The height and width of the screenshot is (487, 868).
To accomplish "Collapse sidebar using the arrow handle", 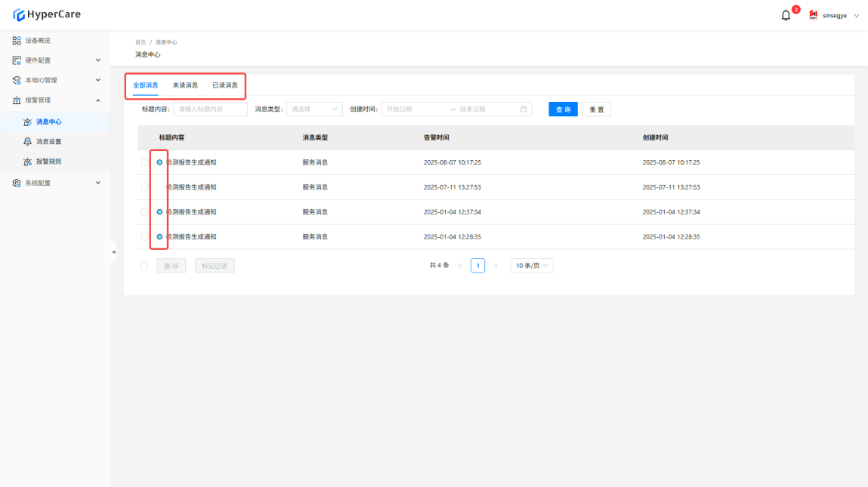I will click(113, 251).
